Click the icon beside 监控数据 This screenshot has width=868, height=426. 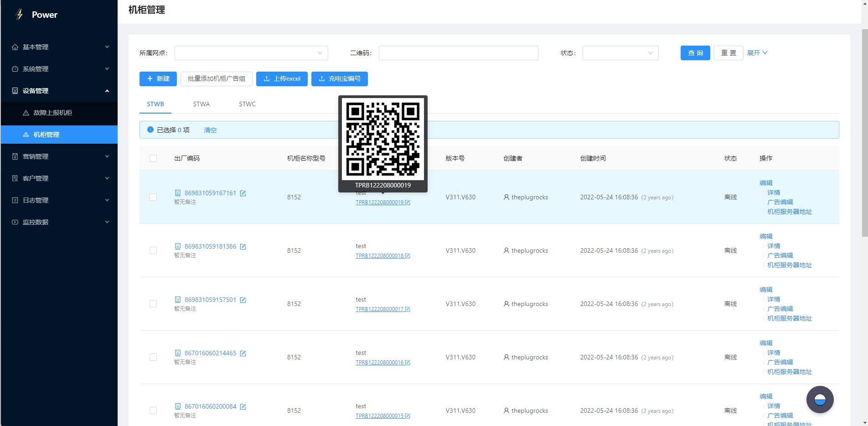click(15, 222)
